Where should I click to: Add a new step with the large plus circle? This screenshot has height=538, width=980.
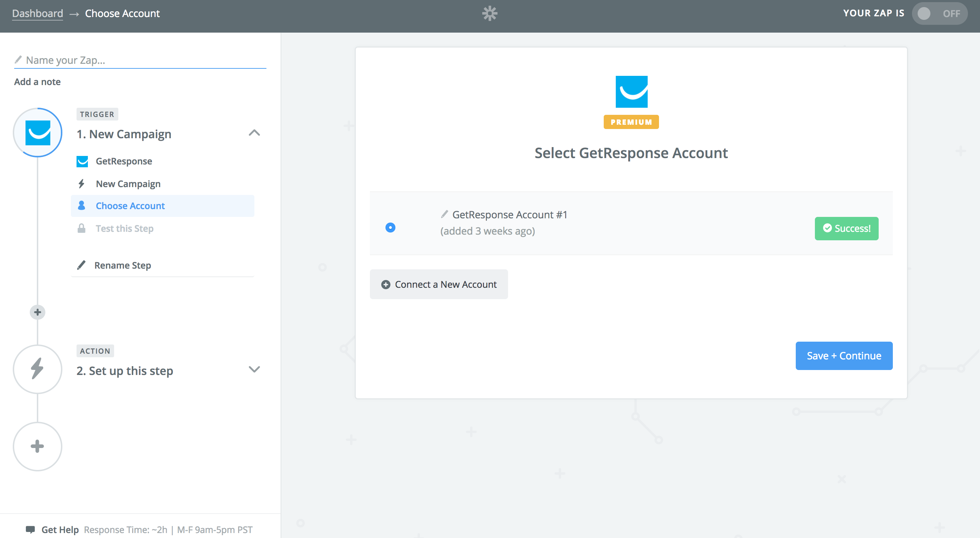click(x=38, y=446)
